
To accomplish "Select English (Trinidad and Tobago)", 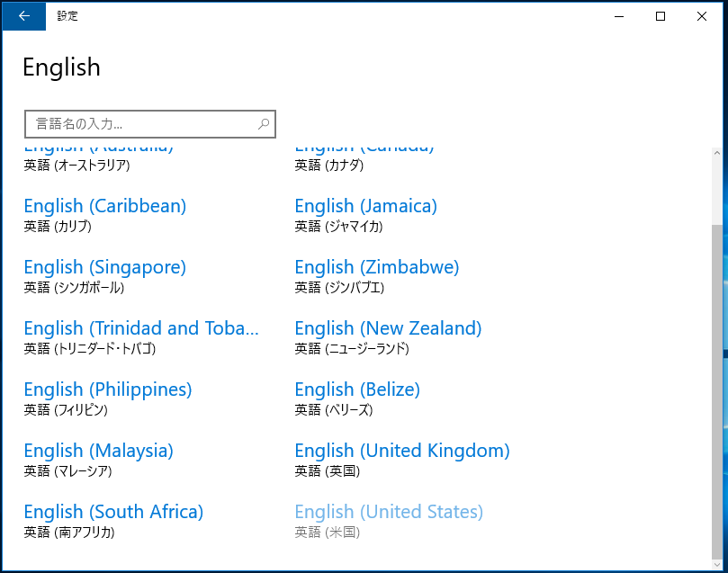I will [141, 337].
